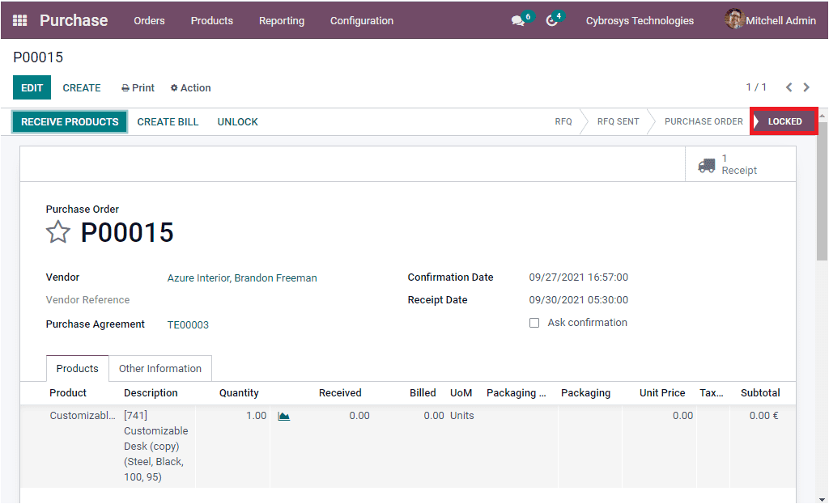This screenshot has width=829, height=504.
Task: Open the Orders menu
Action: pos(149,21)
